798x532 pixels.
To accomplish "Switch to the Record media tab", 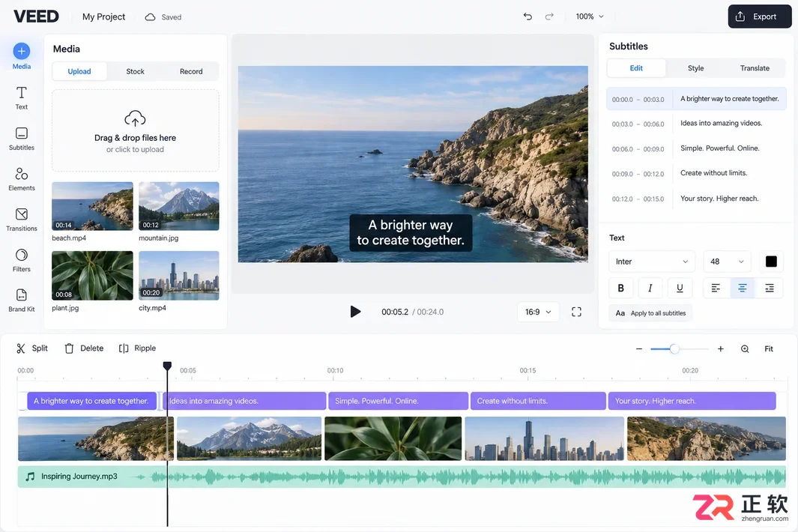I will click(191, 71).
